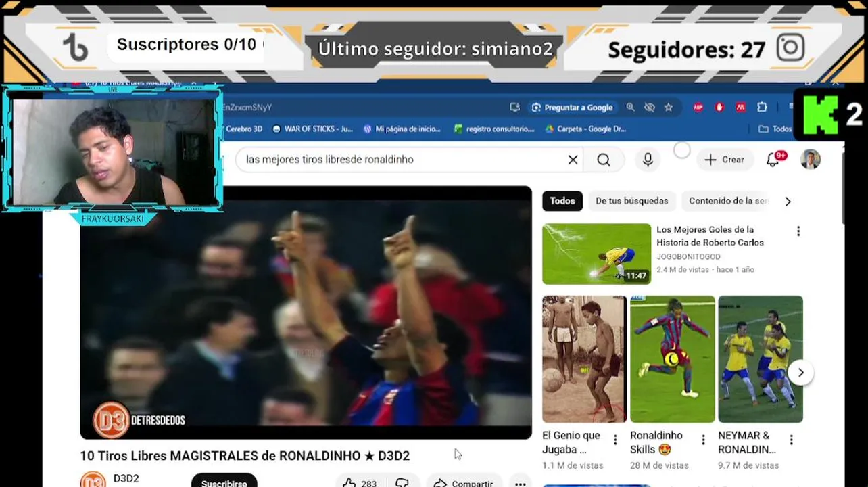Open options for NEYMAR & RONALDINHO short
Screen dimensions: 868x487
pyautogui.click(x=791, y=440)
